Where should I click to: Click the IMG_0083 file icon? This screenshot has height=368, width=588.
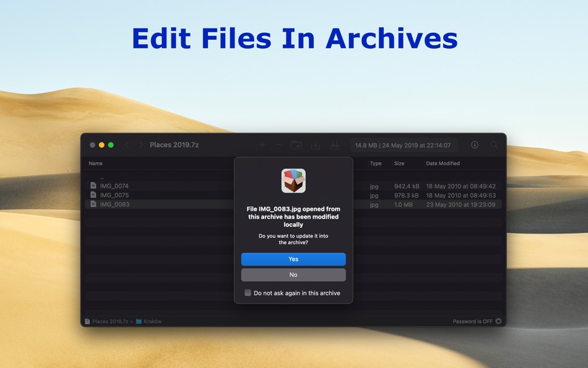click(x=93, y=204)
